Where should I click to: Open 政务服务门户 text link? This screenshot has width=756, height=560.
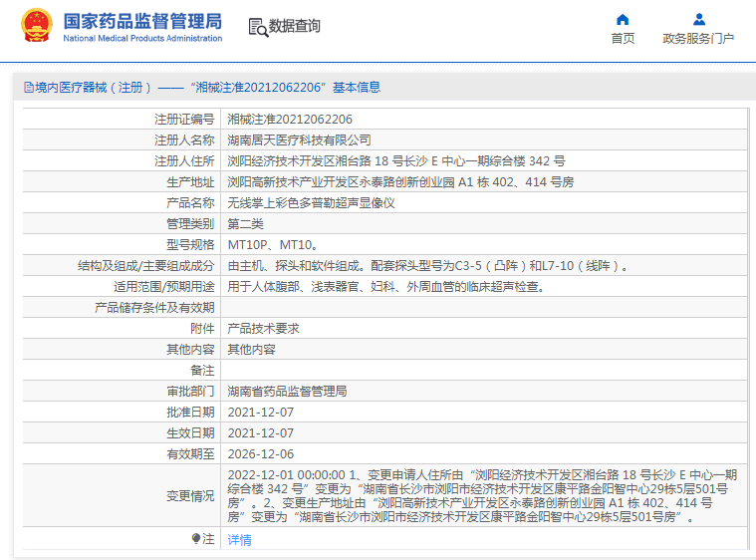[x=698, y=39]
